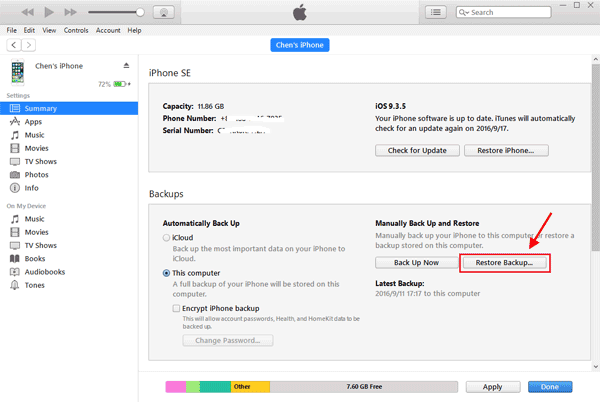Screen dimensions: 600x402
Task: Click the Settings Movies film icon
Action: coord(15,148)
